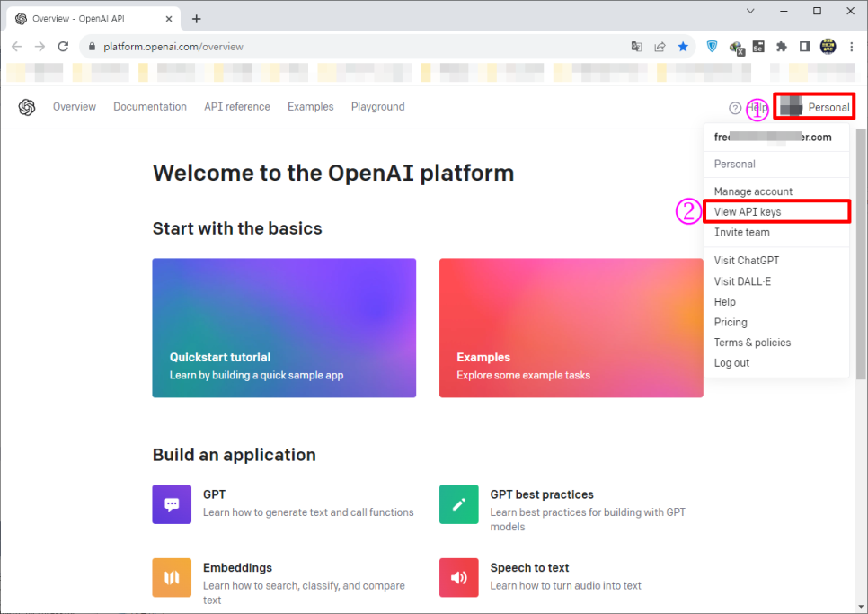Click the share page icon
868x614 pixels.
coord(660,47)
